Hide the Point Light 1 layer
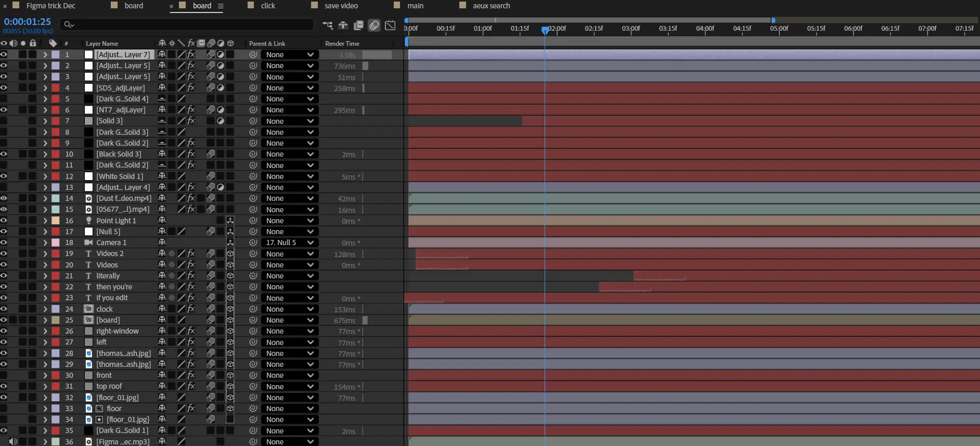The width and height of the screenshot is (980, 446). coord(4,221)
